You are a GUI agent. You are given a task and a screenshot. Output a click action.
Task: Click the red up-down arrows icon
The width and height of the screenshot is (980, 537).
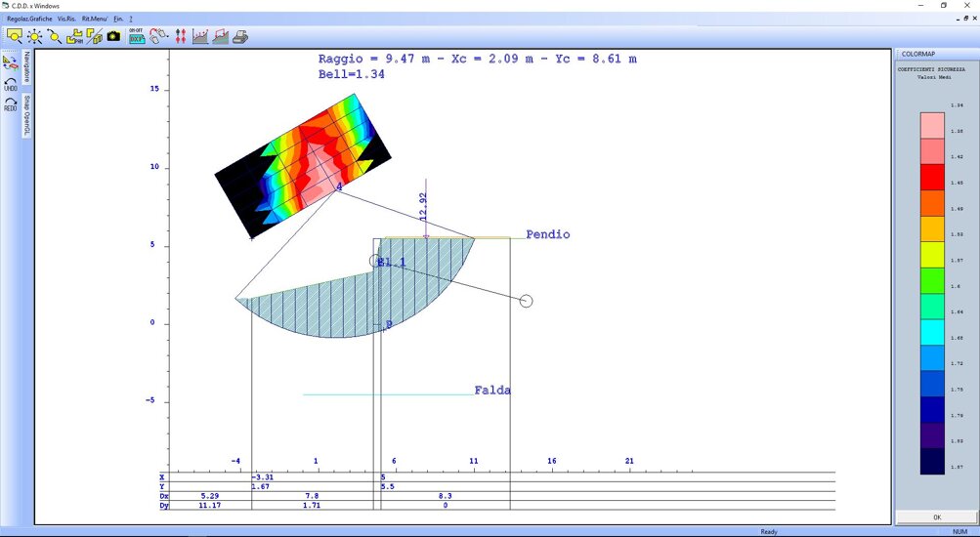(x=180, y=36)
